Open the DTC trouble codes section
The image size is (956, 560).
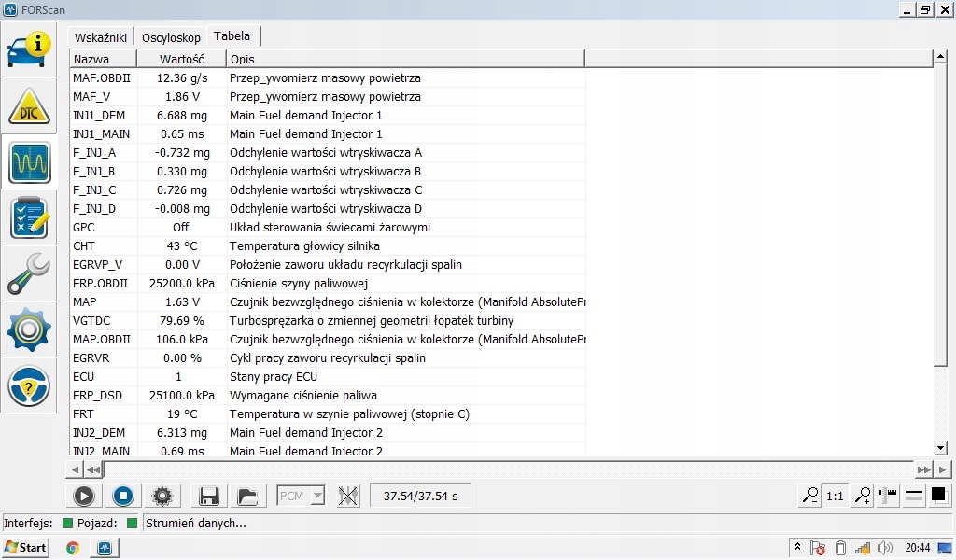click(x=29, y=106)
